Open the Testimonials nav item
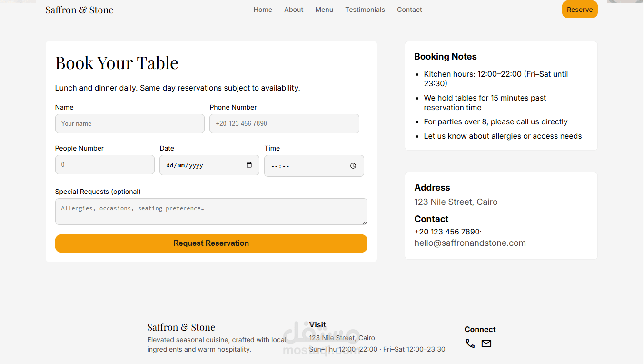 tap(365, 10)
